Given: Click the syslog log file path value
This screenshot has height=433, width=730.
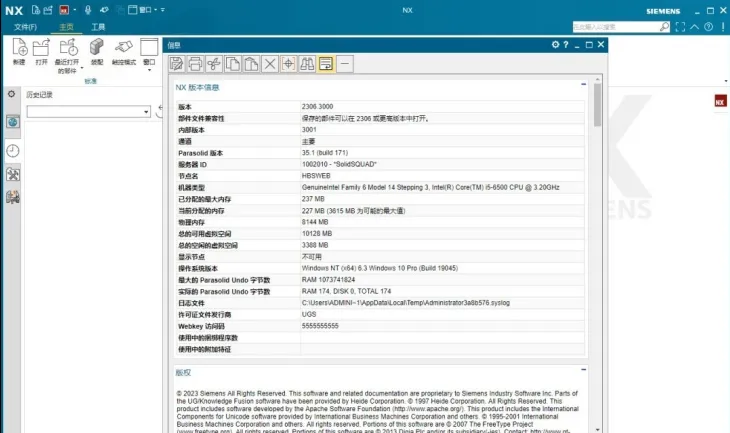Looking at the screenshot, I should 406,303.
